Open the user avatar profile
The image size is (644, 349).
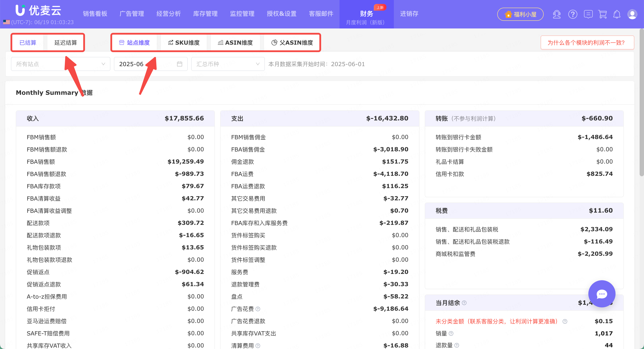(632, 14)
